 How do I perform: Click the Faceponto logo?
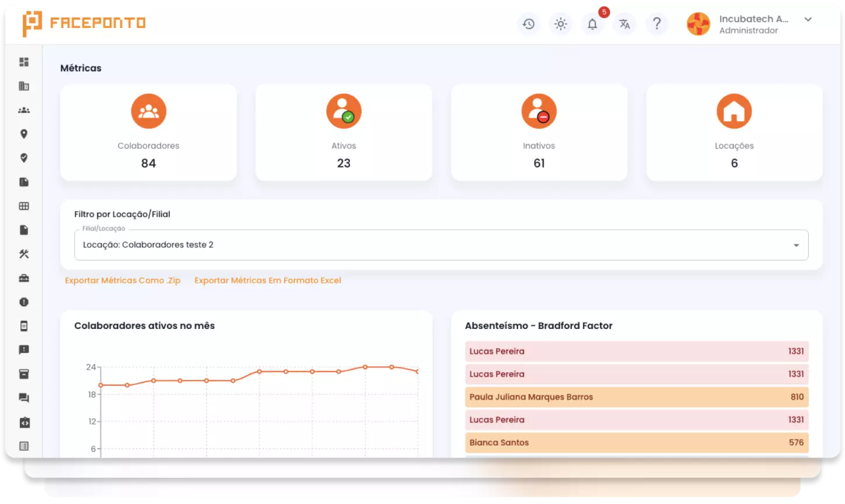pyautogui.click(x=84, y=23)
